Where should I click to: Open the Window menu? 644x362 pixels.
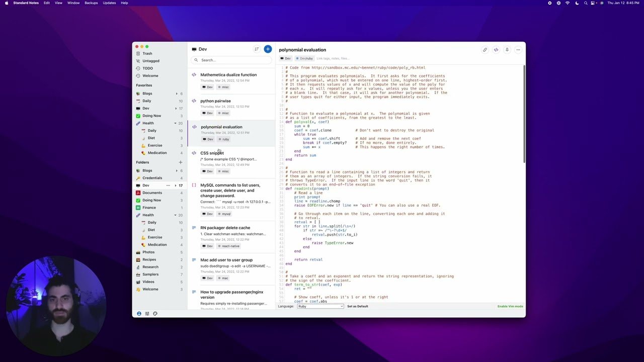tap(73, 3)
